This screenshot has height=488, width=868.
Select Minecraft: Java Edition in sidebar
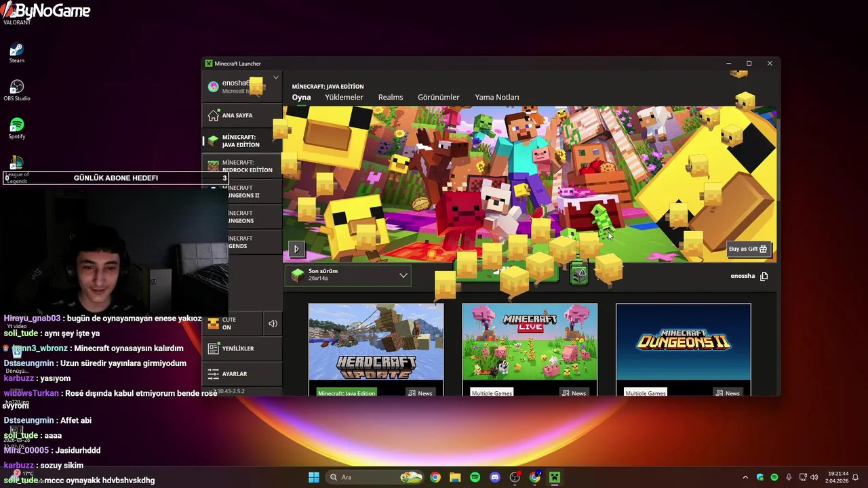tap(241, 141)
